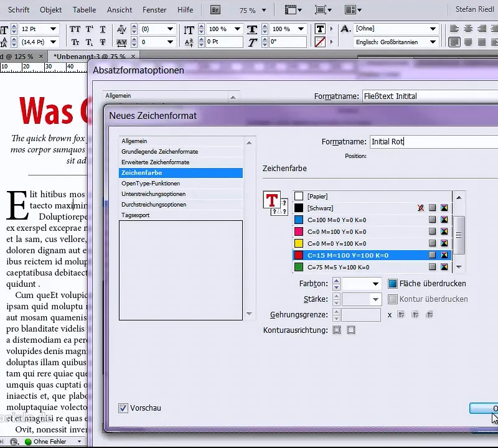Select the [Papier] color swatch

[372, 196]
